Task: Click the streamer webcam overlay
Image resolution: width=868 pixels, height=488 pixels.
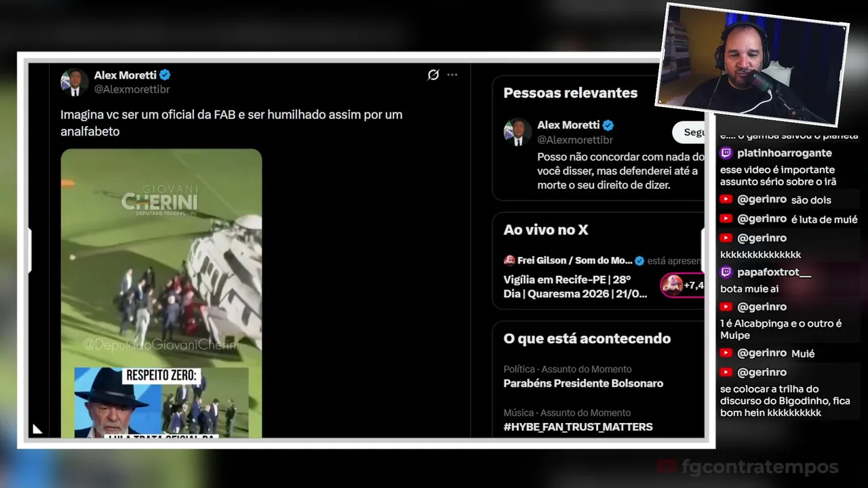Action: tap(753, 64)
